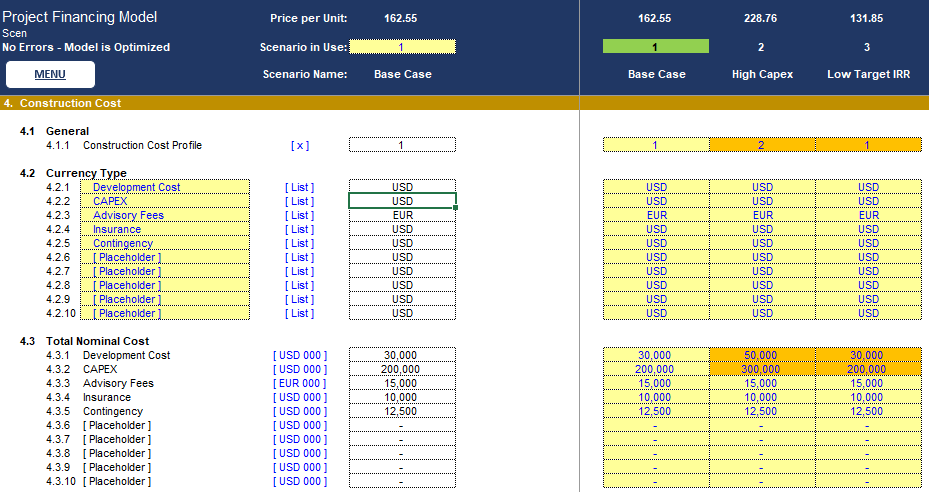The image size is (929, 492).
Task: Select Development Cost value 30,000
Action: tap(402, 355)
